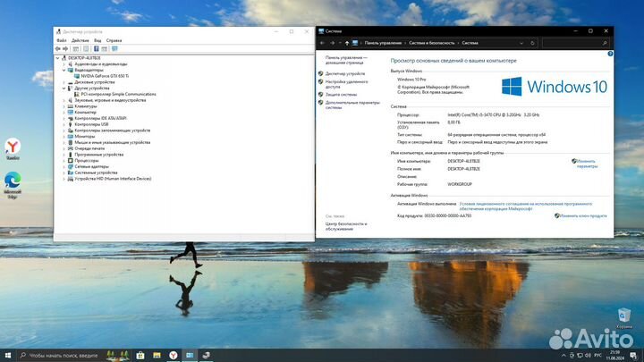Screen dimensions: 644x362
Task: Open the Справка menu in Device Manager
Action: pos(114,40)
